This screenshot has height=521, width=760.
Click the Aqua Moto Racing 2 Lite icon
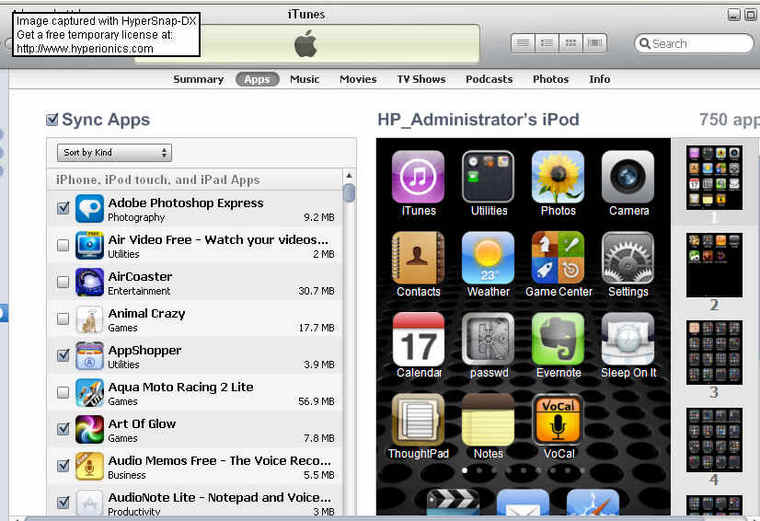(x=90, y=393)
